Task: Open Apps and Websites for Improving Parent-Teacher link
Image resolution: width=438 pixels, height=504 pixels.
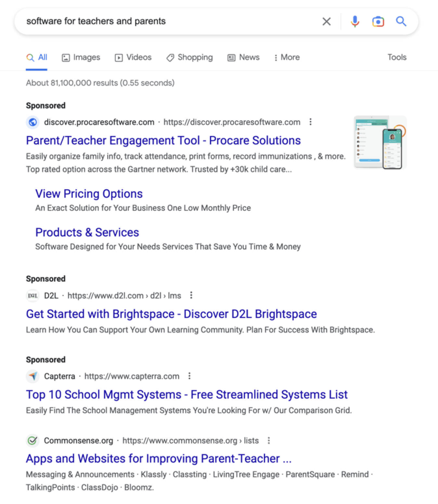Action: [x=159, y=458]
